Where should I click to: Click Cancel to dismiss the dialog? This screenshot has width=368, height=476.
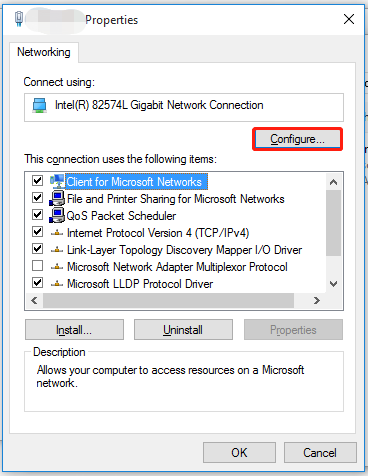[320, 453]
